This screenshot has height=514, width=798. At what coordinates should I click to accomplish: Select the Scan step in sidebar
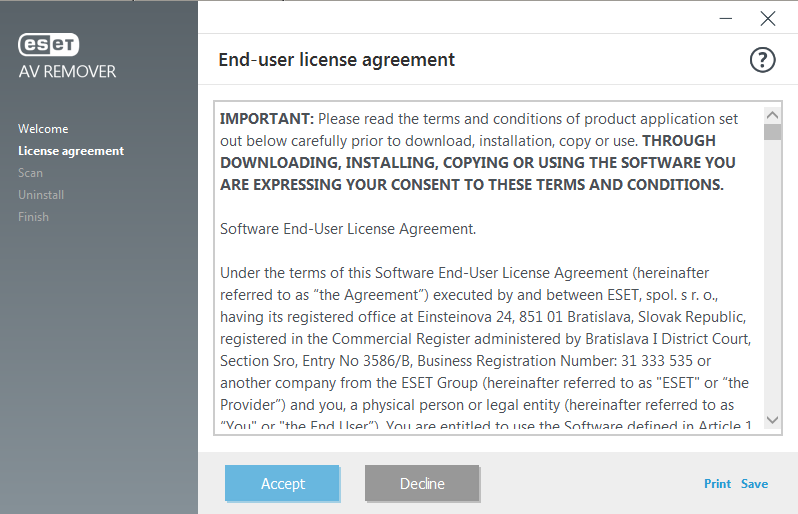[x=31, y=173]
